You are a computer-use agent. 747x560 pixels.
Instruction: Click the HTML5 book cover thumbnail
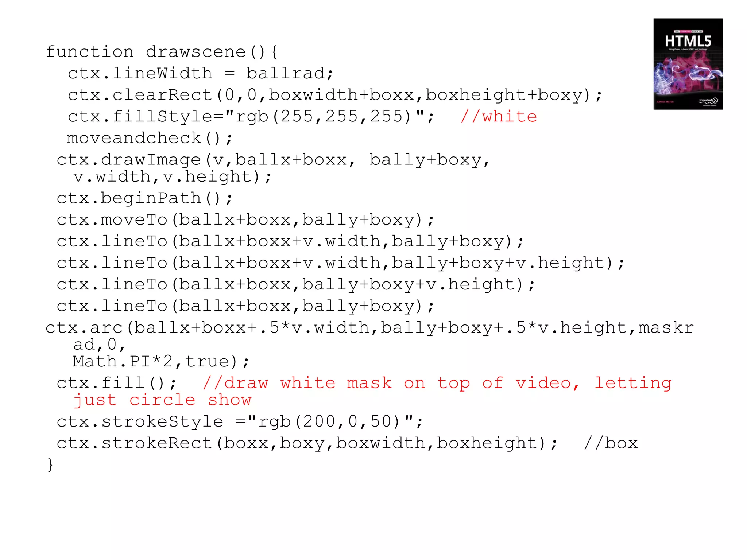click(x=688, y=64)
